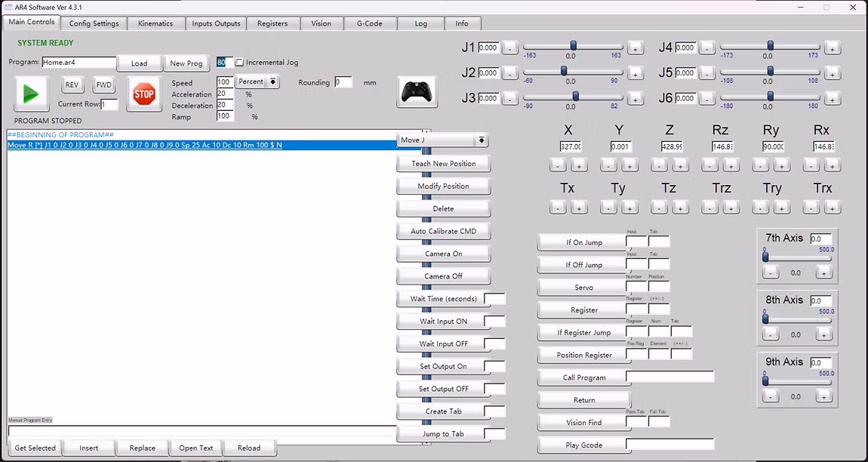Decrease the X cartesian position
The width and height of the screenshot is (868, 462).
pos(558,165)
